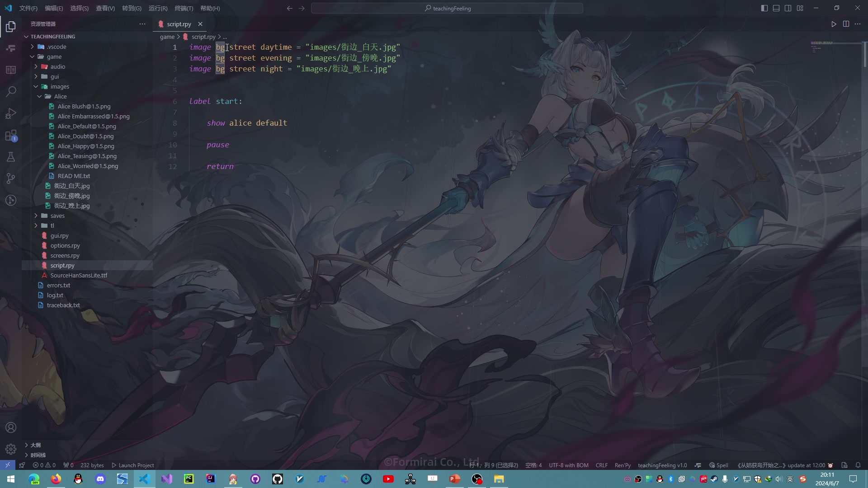
Task: Open File Explorer from the taskbar
Action: [499, 479]
